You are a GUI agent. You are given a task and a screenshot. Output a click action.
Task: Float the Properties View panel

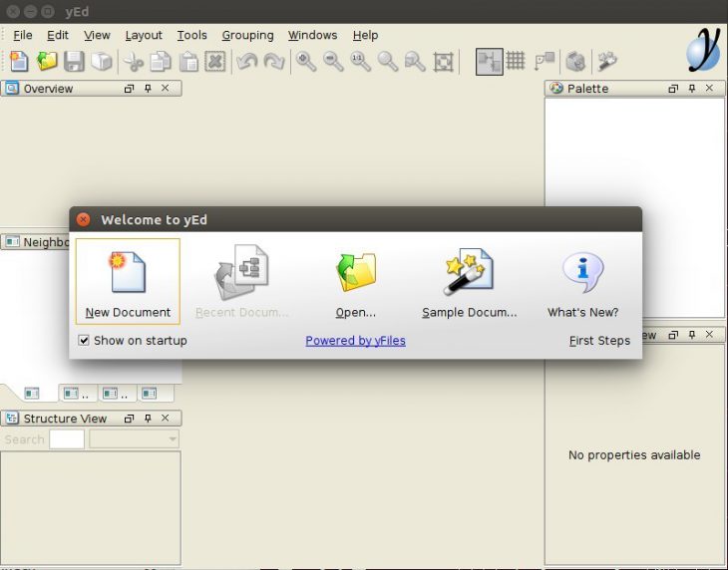(x=673, y=335)
